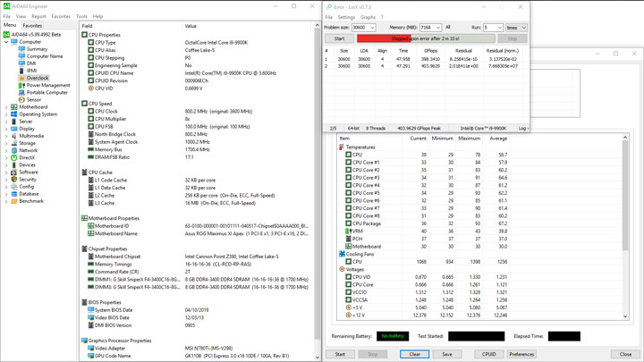Select the Operating System icon

pos(14,114)
